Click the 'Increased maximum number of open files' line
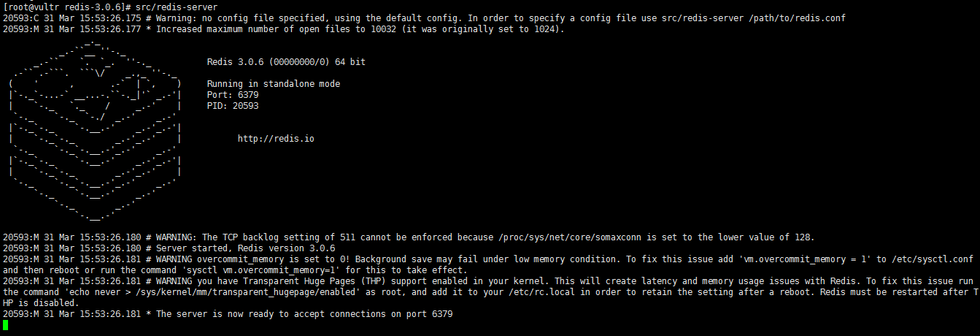The image size is (980, 336). click(283, 29)
